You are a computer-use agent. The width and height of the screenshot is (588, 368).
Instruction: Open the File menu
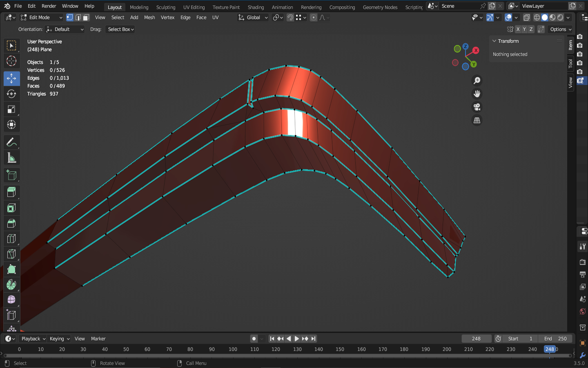tap(18, 6)
